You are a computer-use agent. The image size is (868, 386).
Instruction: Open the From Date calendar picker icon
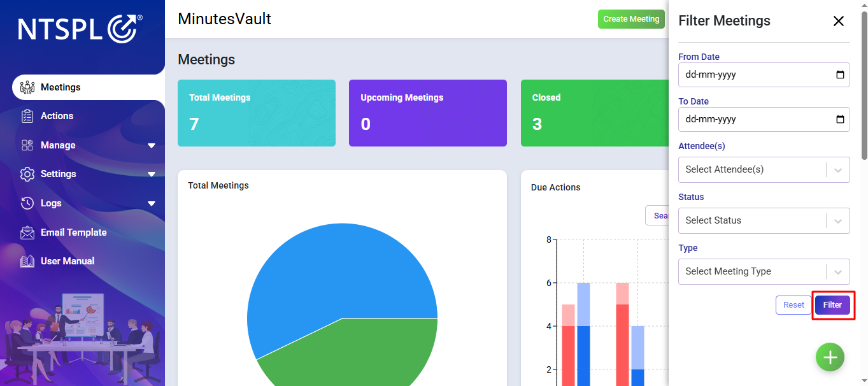(840, 75)
